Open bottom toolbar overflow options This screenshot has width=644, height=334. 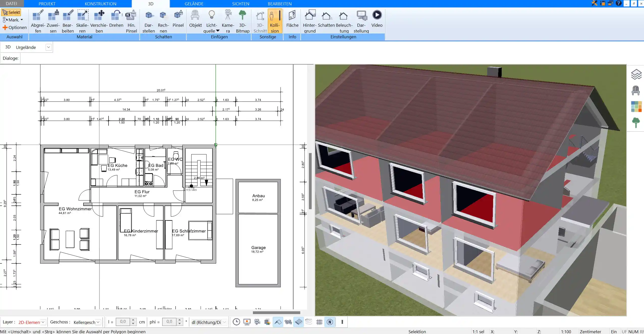pyautogui.click(x=342, y=322)
